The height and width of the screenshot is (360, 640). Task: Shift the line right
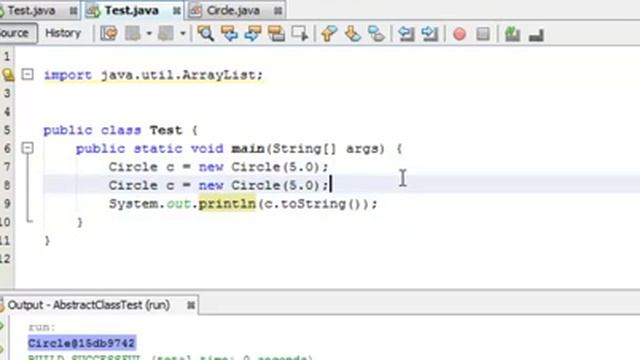430,33
